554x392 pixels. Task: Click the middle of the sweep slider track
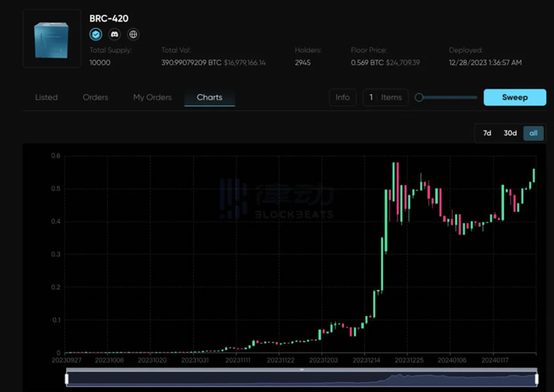pos(449,98)
